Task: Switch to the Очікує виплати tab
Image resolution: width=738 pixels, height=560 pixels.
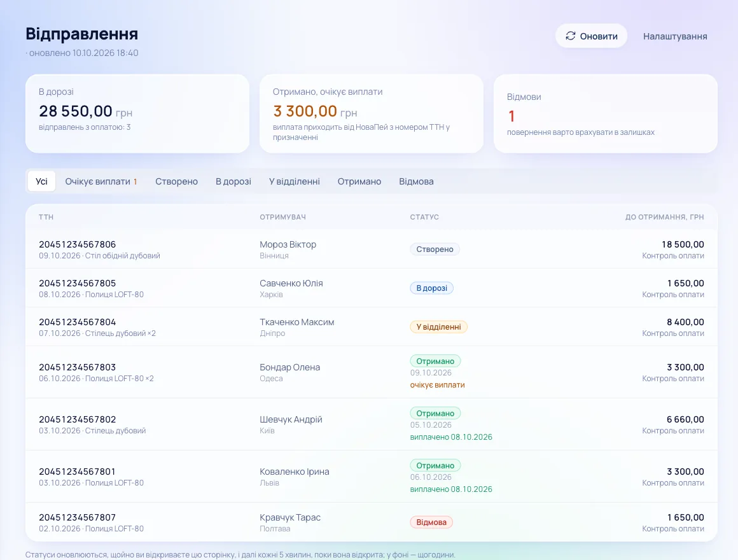Action: pos(101,181)
